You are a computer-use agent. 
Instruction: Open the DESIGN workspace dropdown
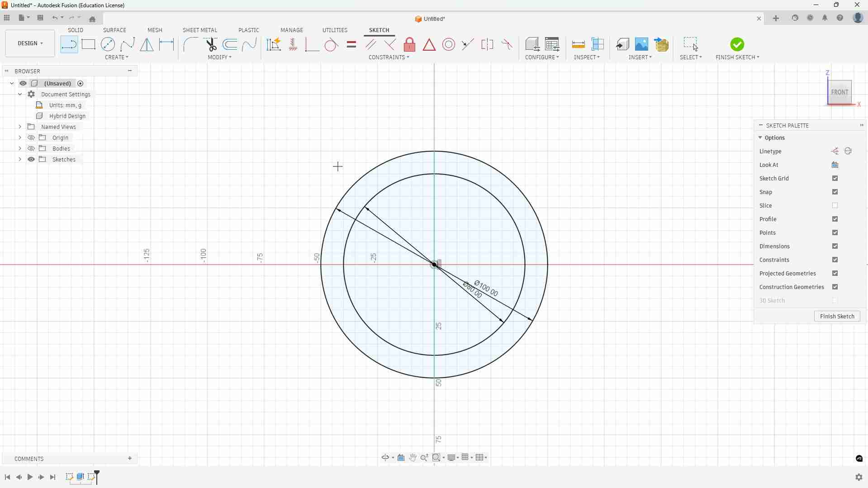click(x=30, y=43)
